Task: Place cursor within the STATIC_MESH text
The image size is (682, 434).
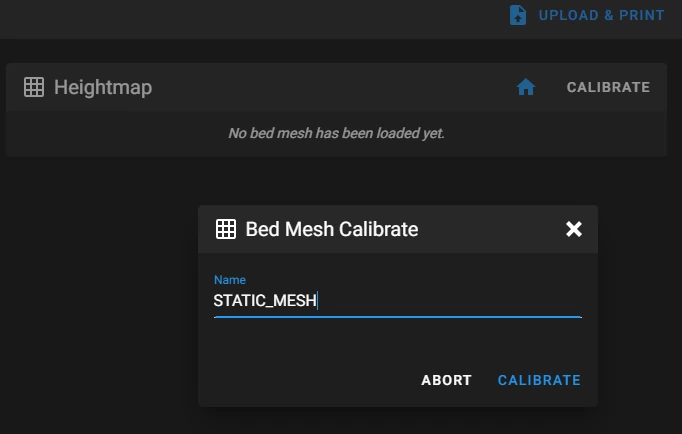Action: (264, 300)
